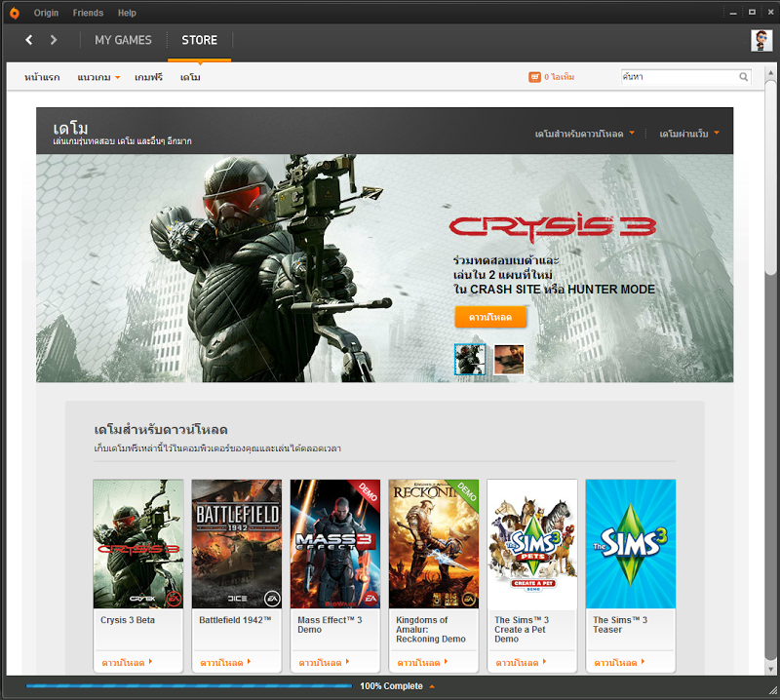Go back with the left arrow
This screenshot has height=700, width=780.
pyautogui.click(x=29, y=40)
